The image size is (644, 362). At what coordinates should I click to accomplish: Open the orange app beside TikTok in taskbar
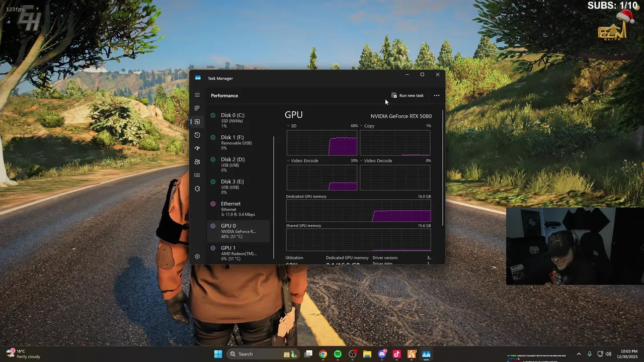412,354
